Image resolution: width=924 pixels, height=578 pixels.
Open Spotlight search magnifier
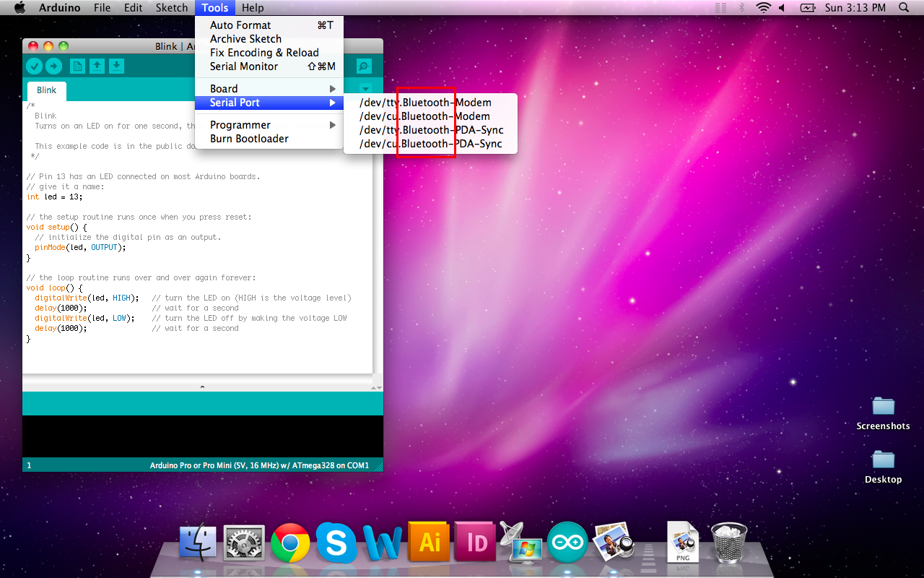(x=904, y=8)
